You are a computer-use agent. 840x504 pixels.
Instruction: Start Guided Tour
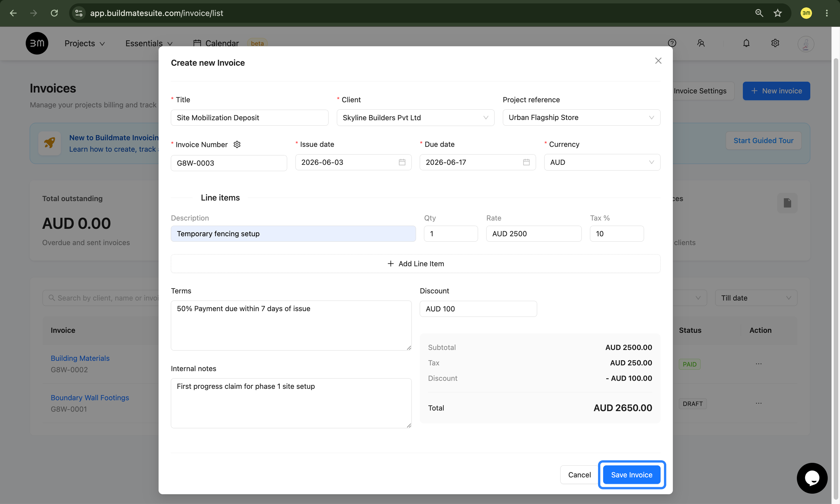pos(763,140)
